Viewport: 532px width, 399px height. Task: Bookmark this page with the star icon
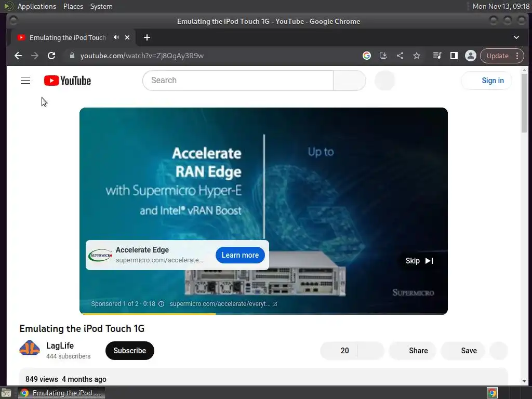[x=417, y=56]
